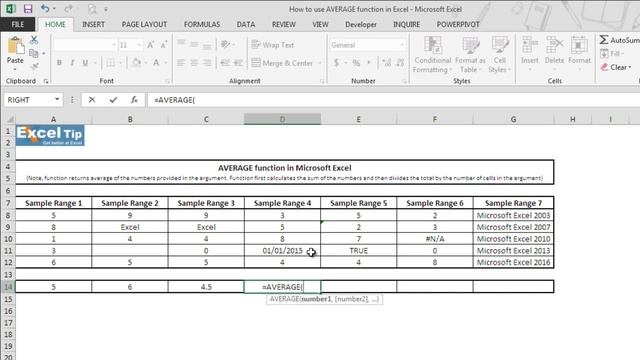Click into the formula bar
The height and width of the screenshot is (360, 640).
click(393, 100)
